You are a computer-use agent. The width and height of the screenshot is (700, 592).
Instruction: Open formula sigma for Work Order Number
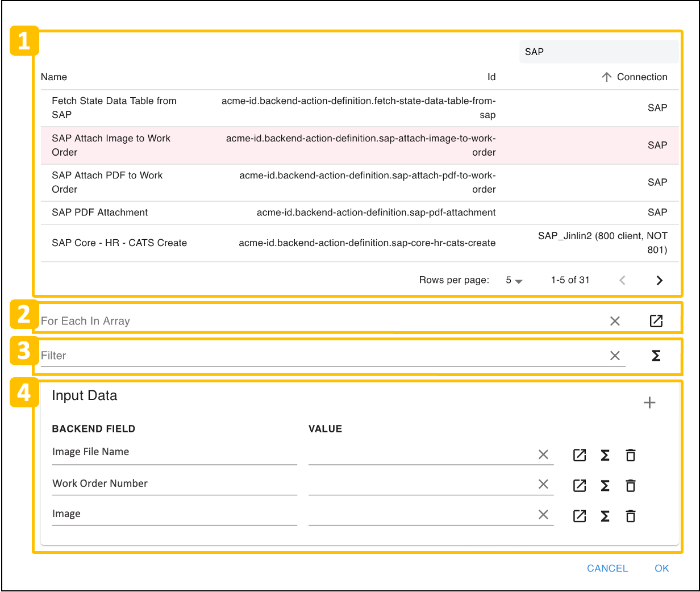605,485
